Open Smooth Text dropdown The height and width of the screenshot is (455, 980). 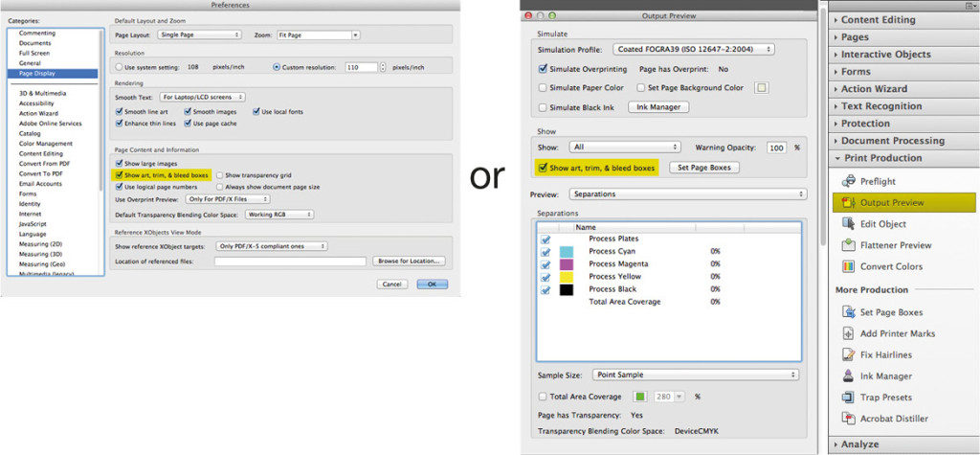click(x=203, y=97)
